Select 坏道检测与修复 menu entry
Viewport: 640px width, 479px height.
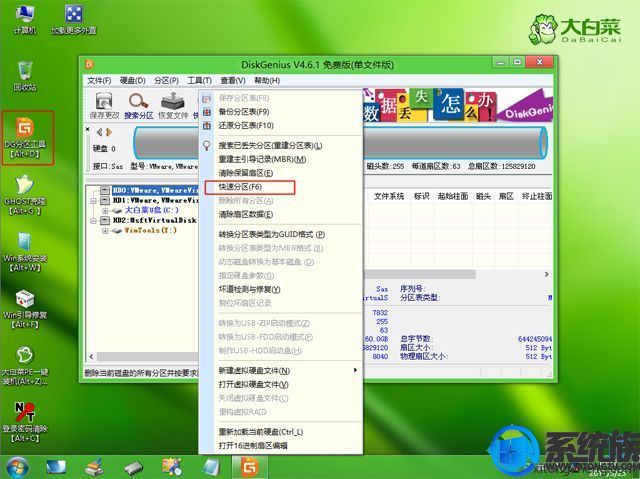coord(281,289)
